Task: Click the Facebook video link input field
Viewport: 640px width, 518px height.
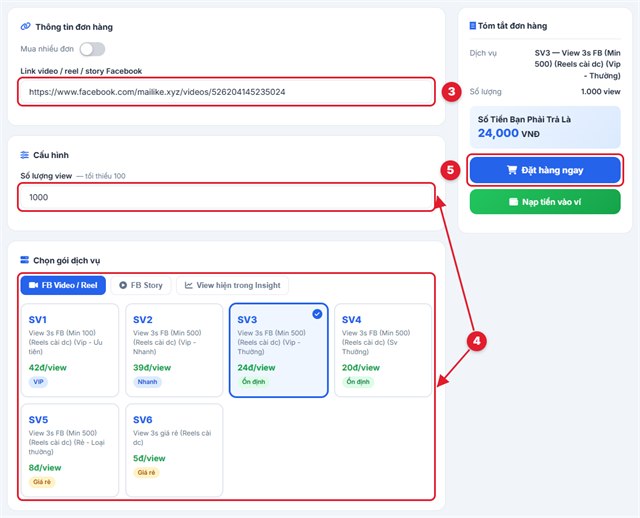Action: (x=227, y=92)
